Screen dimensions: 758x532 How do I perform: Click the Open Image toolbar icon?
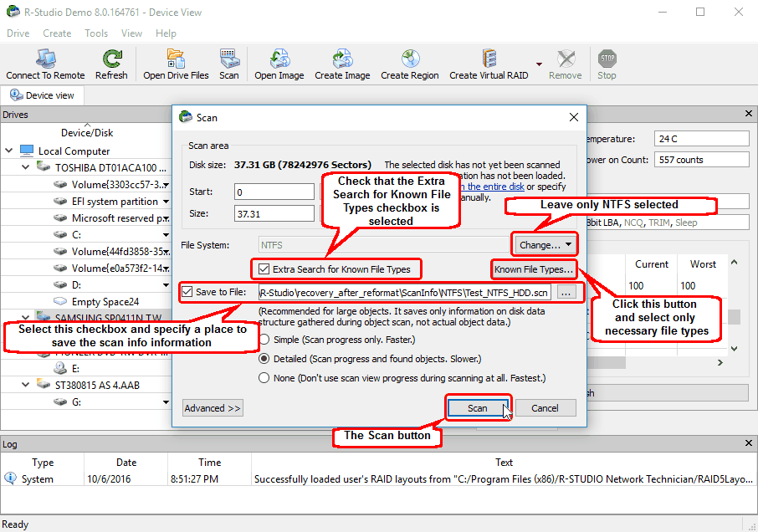click(x=279, y=59)
